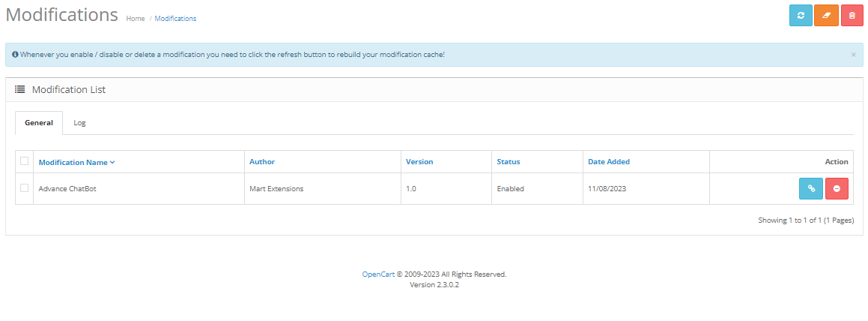This screenshot has height=321, width=868.
Task: Click the Modifications page title
Action: [62, 14]
